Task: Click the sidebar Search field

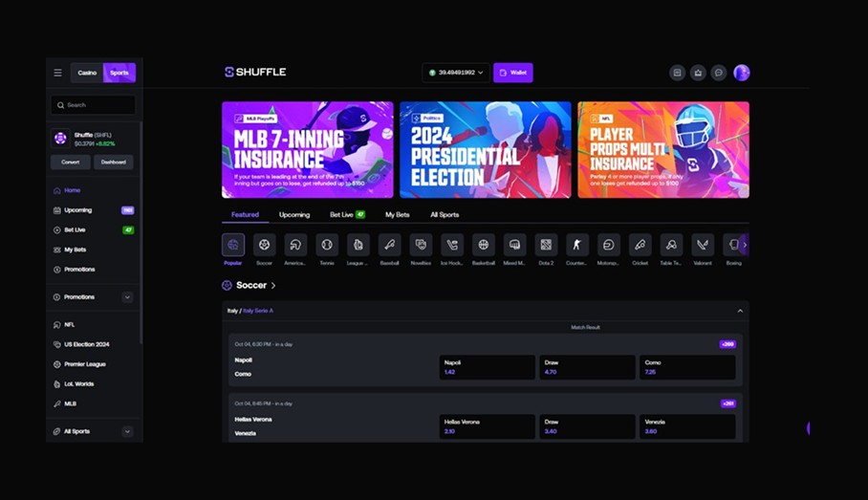Action: (x=94, y=105)
